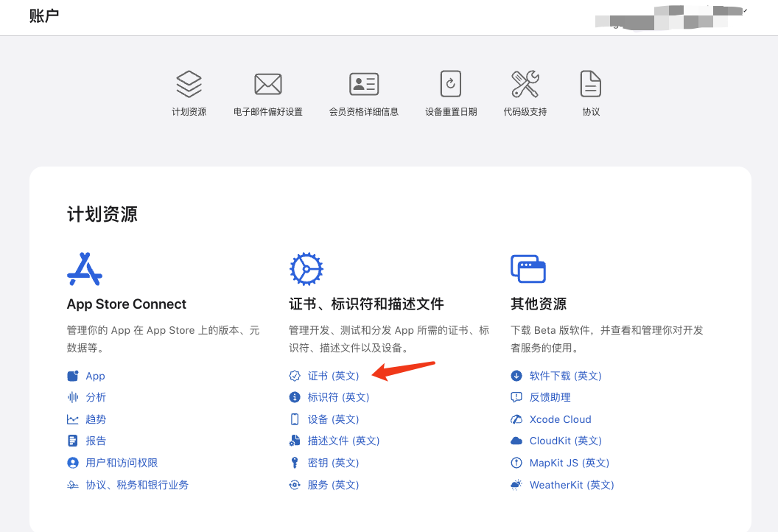
Task: Click the 协议、税务和银行业务 link
Action: 137,485
